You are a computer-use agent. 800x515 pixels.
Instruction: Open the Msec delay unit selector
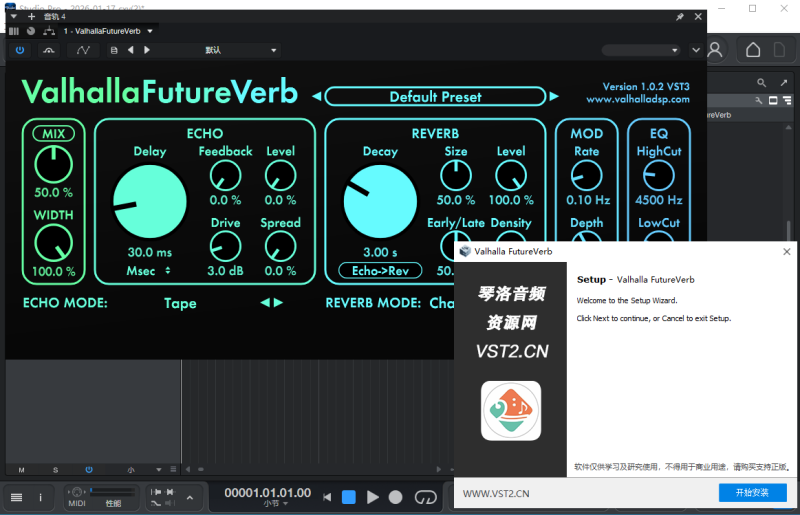(149, 271)
